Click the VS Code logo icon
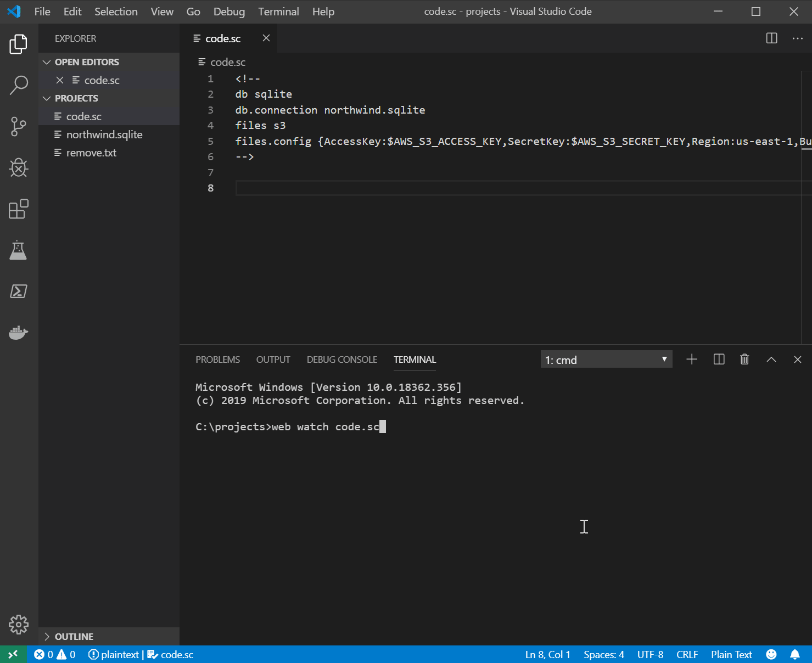Screen dimensions: 812x663 point(14,12)
